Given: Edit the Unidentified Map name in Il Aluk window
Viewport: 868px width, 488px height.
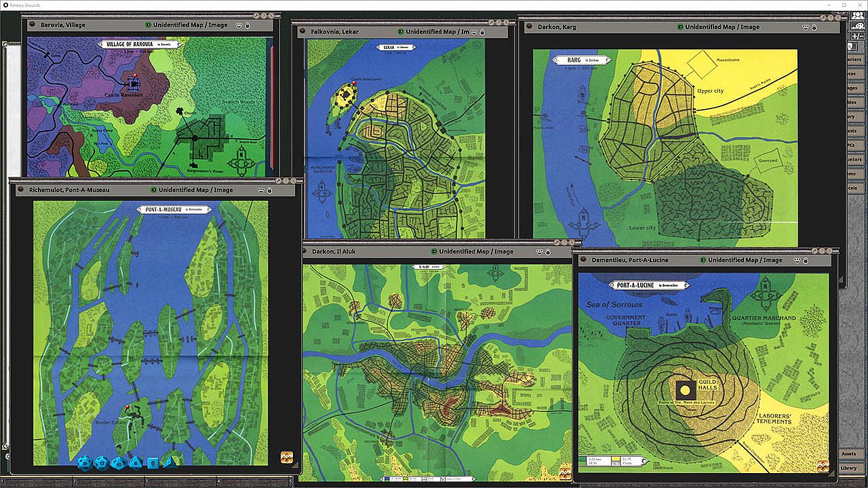Looking at the screenshot, I should [x=476, y=251].
